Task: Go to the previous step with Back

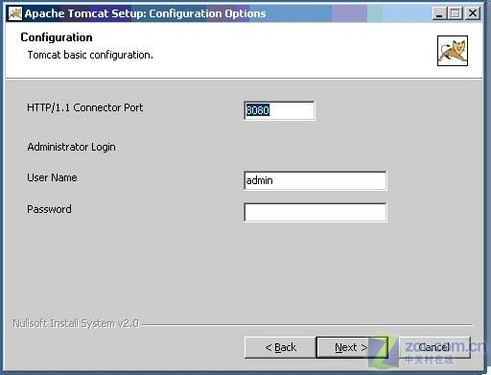Action: [x=280, y=347]
